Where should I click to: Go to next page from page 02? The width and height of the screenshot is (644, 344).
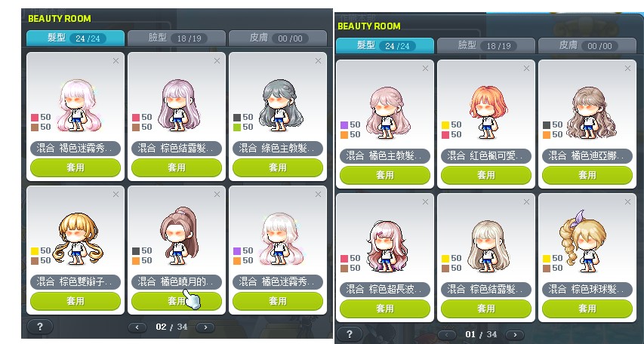point(205,327)
